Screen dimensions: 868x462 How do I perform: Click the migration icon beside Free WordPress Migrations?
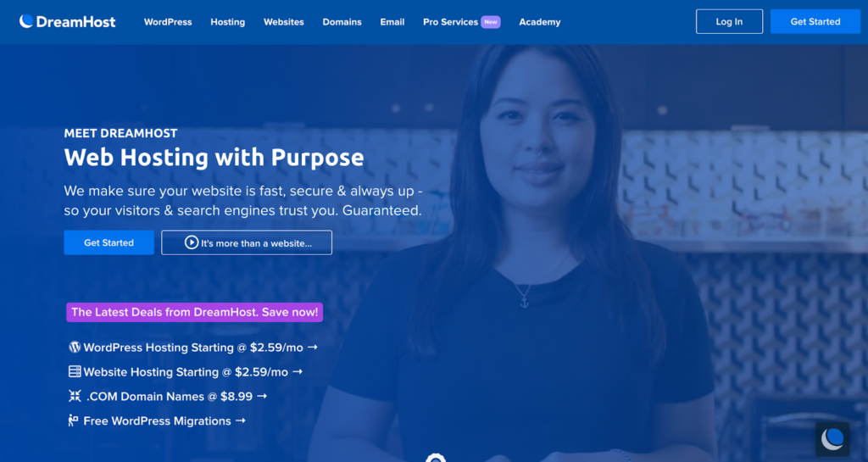73,420
